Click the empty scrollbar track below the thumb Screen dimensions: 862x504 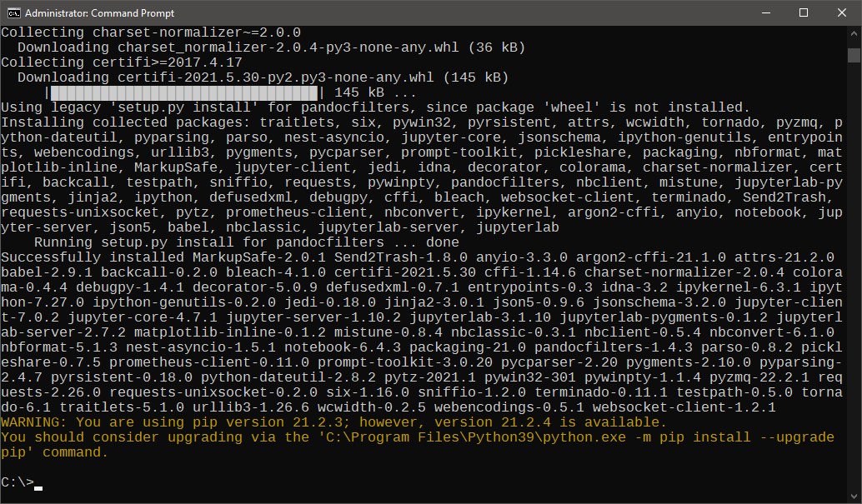(854, 275)
